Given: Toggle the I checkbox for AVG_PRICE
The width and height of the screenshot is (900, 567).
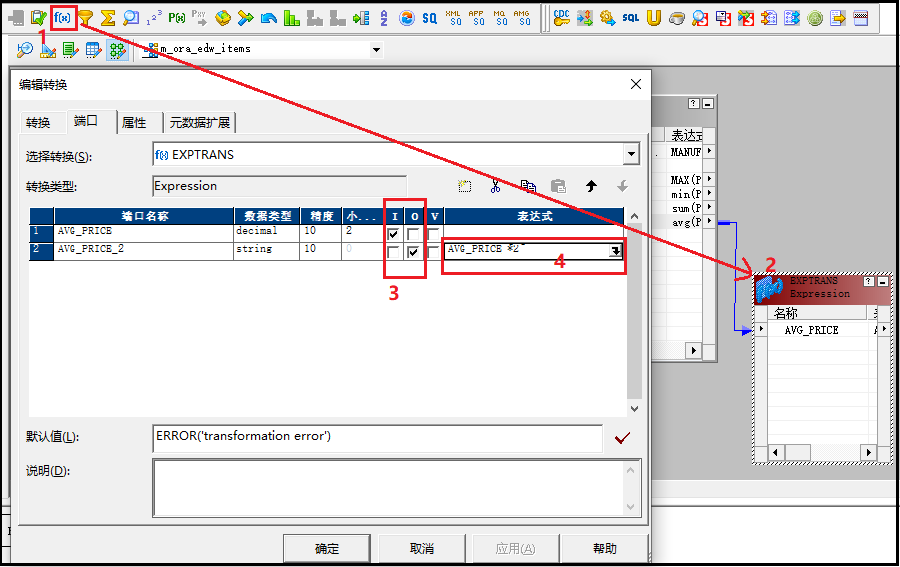Looking at the screenshot, I should point(393,234).
